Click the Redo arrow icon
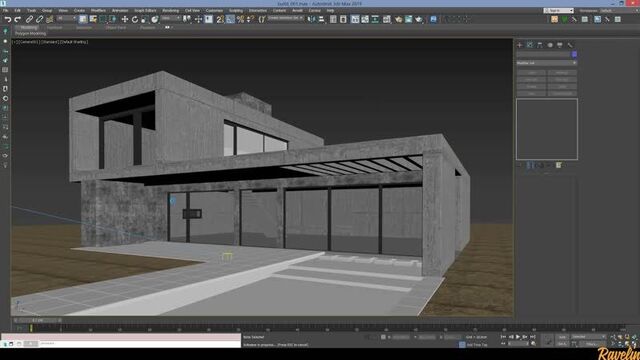 (18, 19)
